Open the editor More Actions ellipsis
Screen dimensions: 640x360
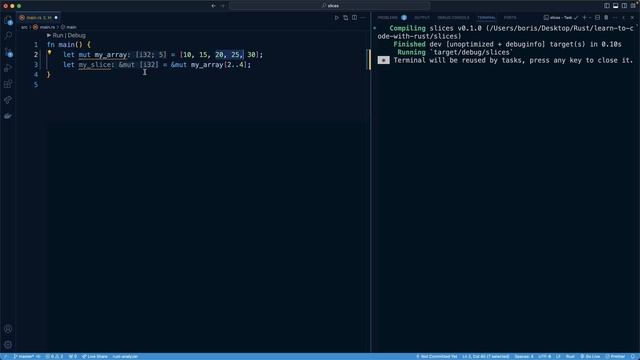point(363,18)
